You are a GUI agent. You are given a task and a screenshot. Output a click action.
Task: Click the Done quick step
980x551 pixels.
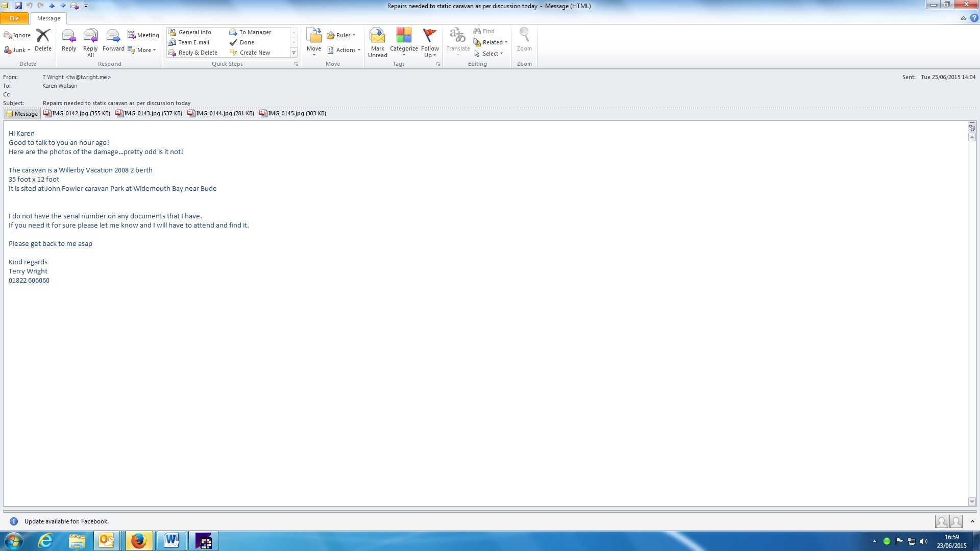pyautogui.click(x=247, y=42)
